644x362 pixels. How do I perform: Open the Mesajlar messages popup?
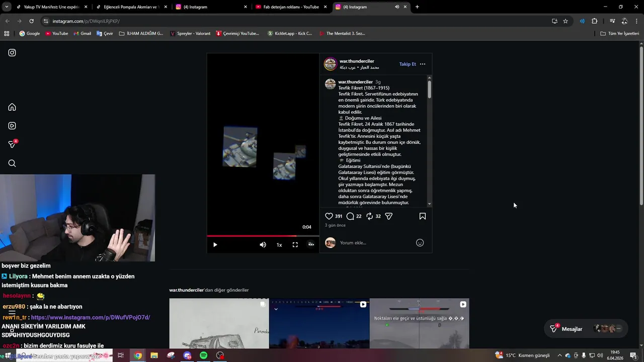point(586,329)
